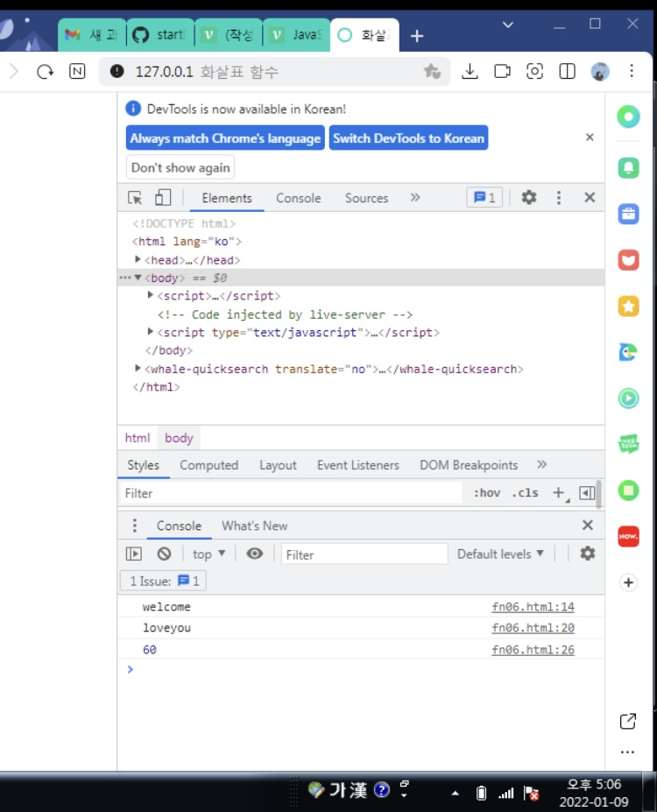Screen dimensions: 657x812
Task: Show more DevTools tabs chevron
Action: (415, 197)
